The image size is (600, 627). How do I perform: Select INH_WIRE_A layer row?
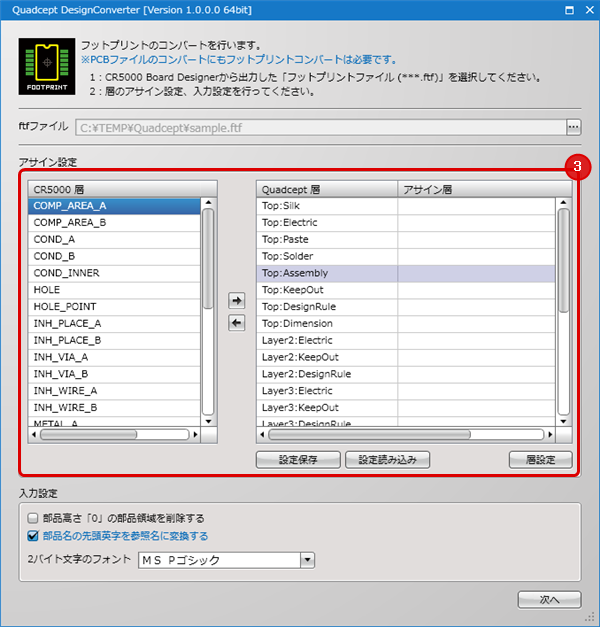(x=114, y=390)
